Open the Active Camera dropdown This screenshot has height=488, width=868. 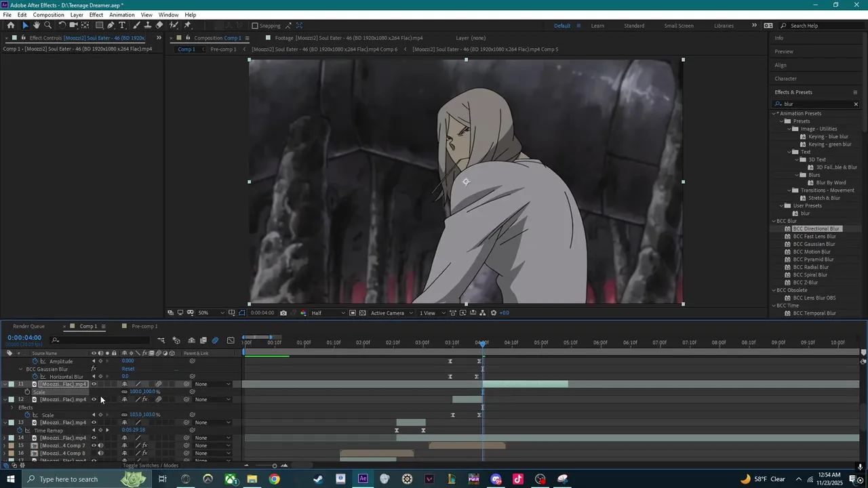(x=391, y=313)
